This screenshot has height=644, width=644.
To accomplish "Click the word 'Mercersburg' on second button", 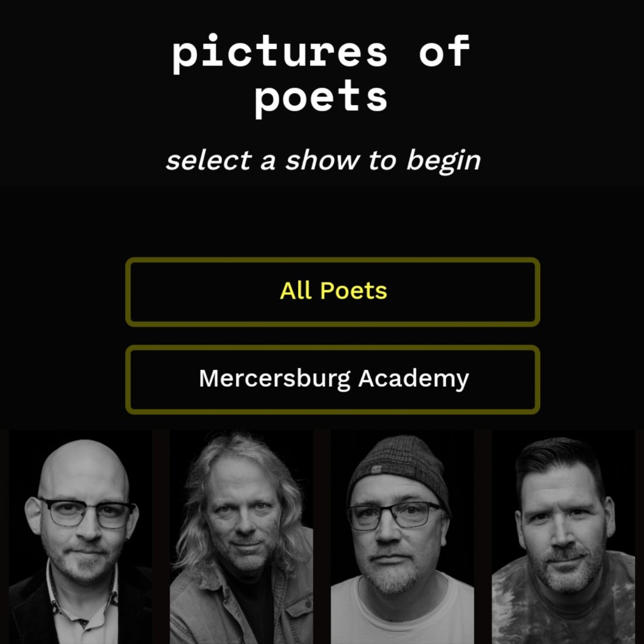I will pyautogui.click(x=275, y=378).
